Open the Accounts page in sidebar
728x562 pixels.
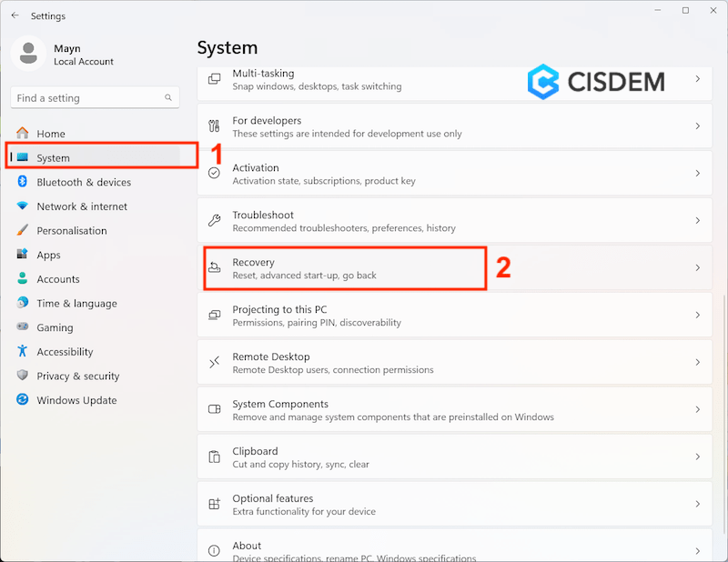coord(57,279)
